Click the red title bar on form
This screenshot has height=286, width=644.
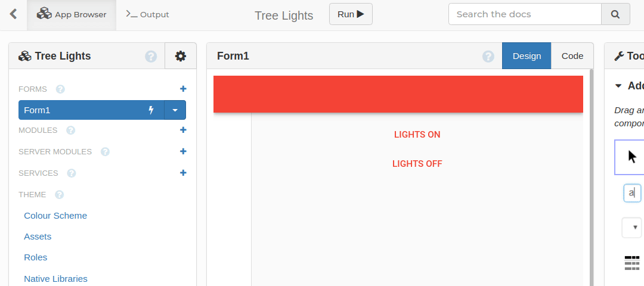398,94
